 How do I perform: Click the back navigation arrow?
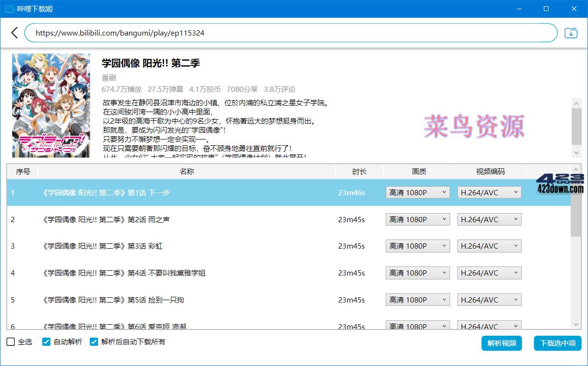(14, 33)
